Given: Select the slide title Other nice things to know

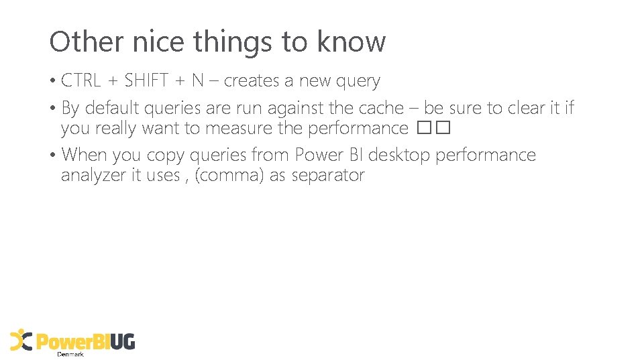Looking at the screenshot, I should [x=217, y=42].
